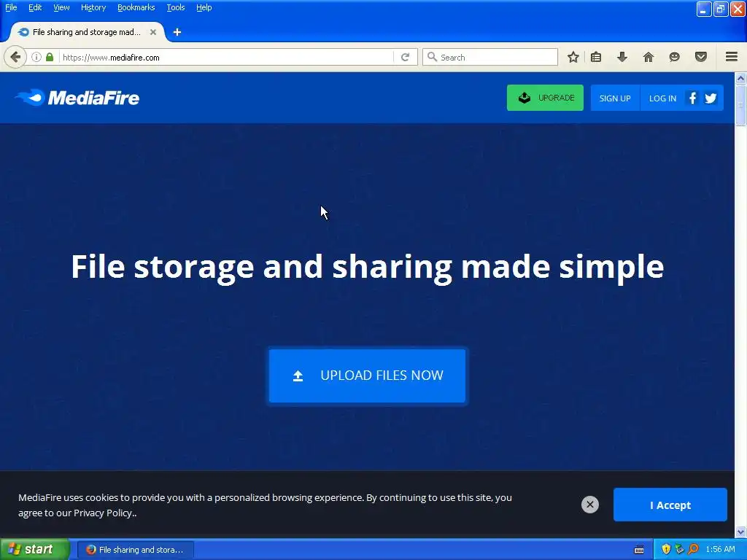The height and width of the screenshot is (560, 747).
Task: Click the orange magnifier tray icon
Action: (693, 550)
